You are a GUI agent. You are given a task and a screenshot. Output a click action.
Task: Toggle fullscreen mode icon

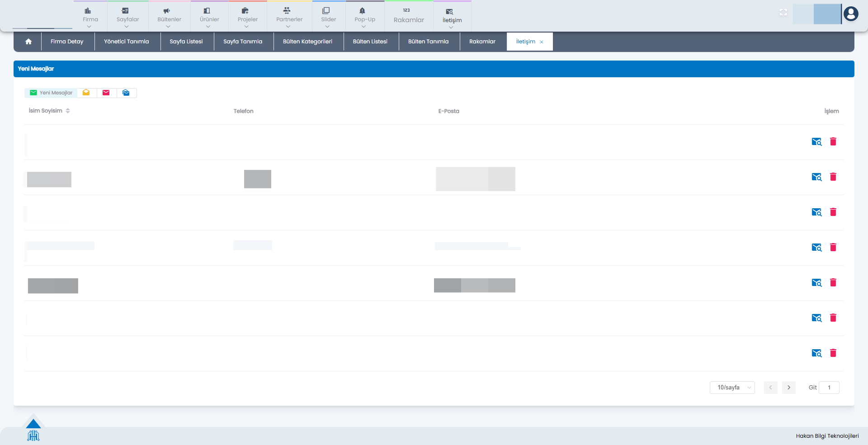[783, 13]
